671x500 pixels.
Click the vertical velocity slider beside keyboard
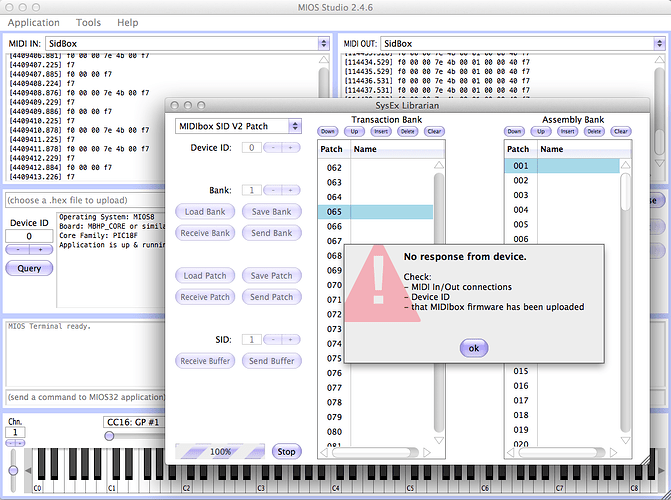point(13,470)
